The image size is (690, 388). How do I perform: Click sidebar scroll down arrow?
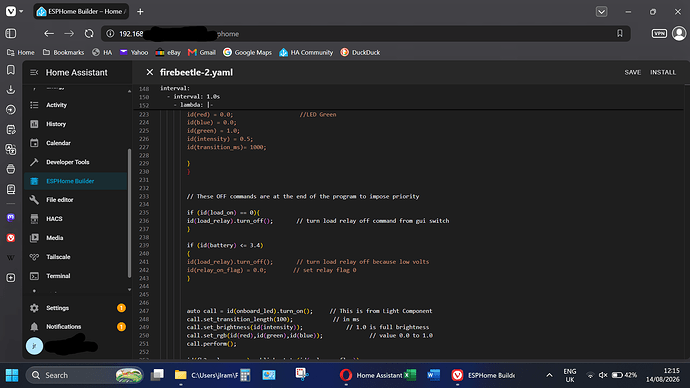[x=129, y=289]
